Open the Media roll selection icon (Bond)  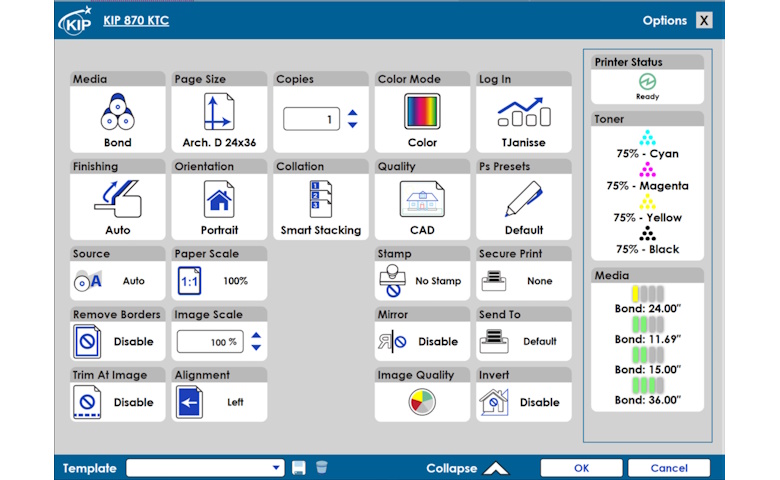[117, 111]
